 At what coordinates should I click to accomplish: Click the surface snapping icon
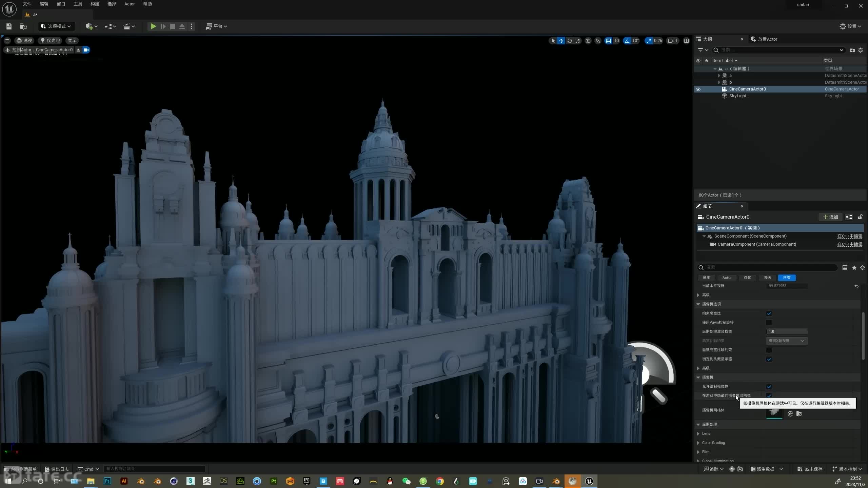click(598, 41)
